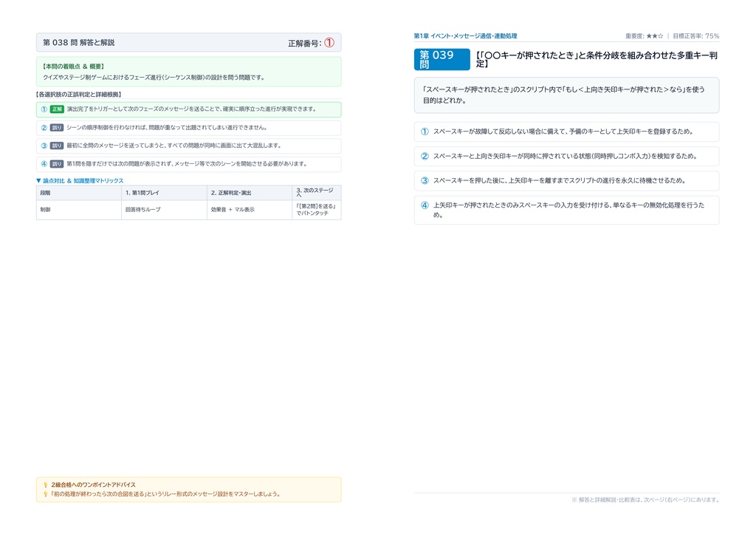Click the 【本問の着眼点 & 概要】 heading
756x535 pixels.
coord(73,67)
